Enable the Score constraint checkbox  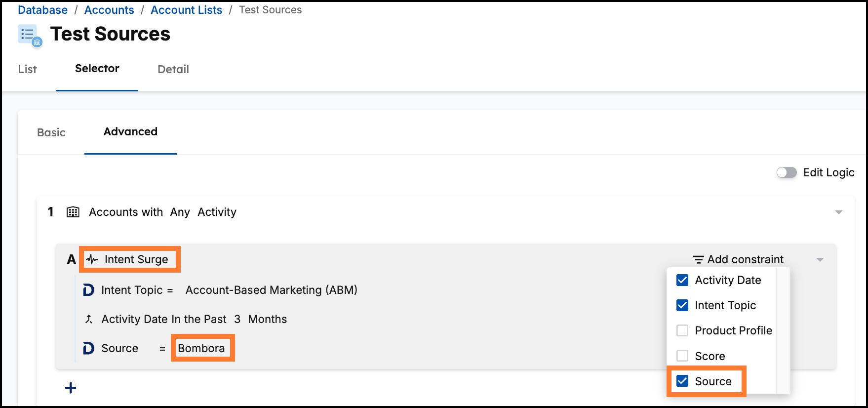click(x=682, y=356)
